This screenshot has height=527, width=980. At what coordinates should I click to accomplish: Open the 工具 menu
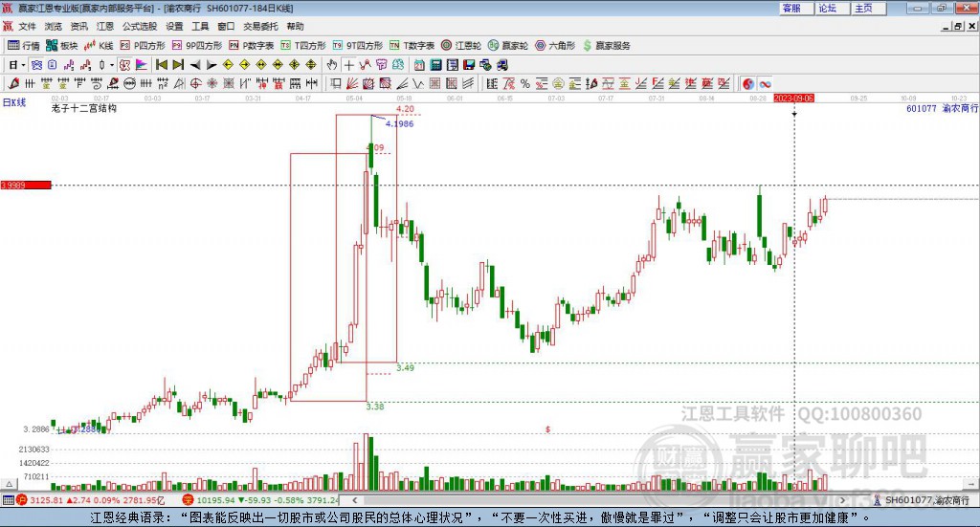tap(200, 26)
